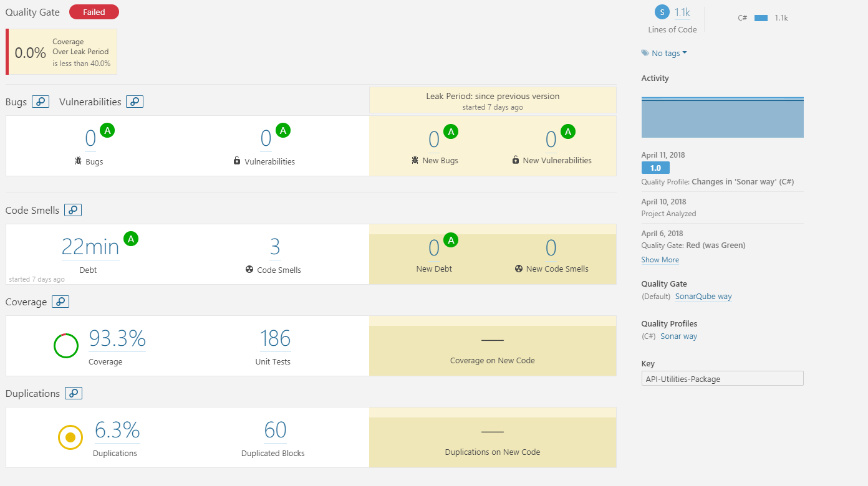Open the Duplications history icon
Viewport: 868px width, 486px height.
(74, 393)
